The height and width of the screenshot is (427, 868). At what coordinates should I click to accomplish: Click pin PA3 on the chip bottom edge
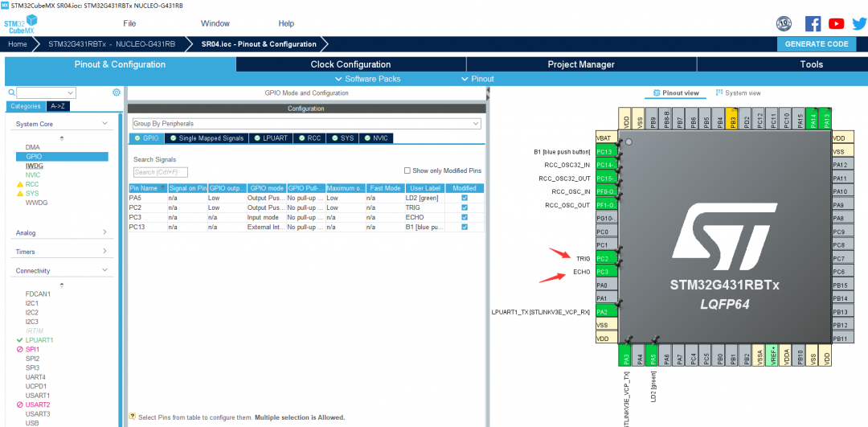[x=626, y=355]
